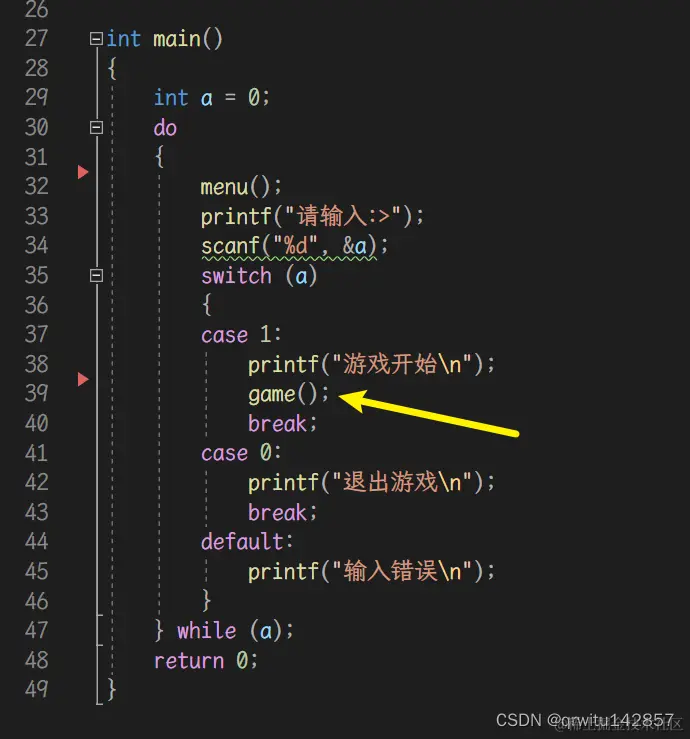Viewport: 690px width, 739px height.
Task: Click the default: label
Action: coord(247,542)
